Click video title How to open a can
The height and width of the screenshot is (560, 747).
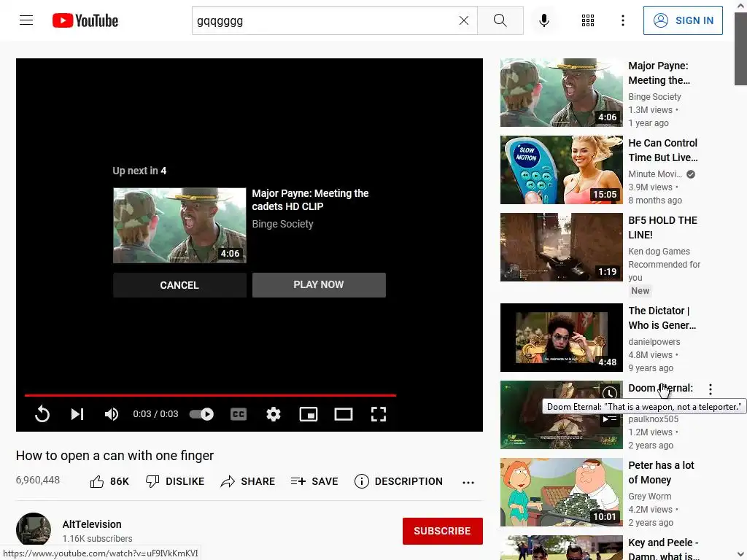tap(115, 455)
